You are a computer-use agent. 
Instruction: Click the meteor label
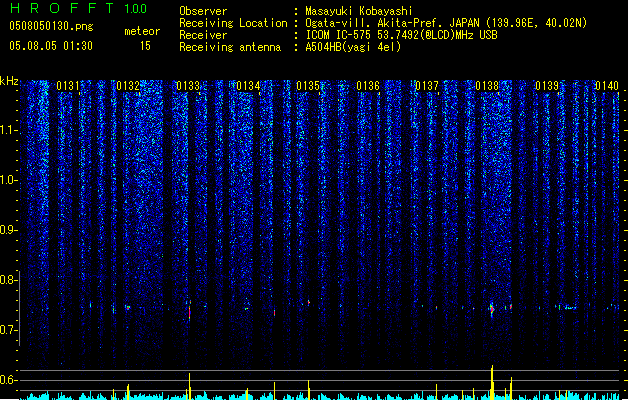[x=142, y=31]
